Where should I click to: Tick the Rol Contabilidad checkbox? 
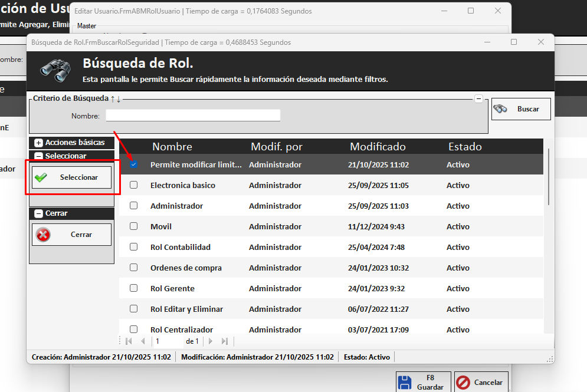pos(134,247)
